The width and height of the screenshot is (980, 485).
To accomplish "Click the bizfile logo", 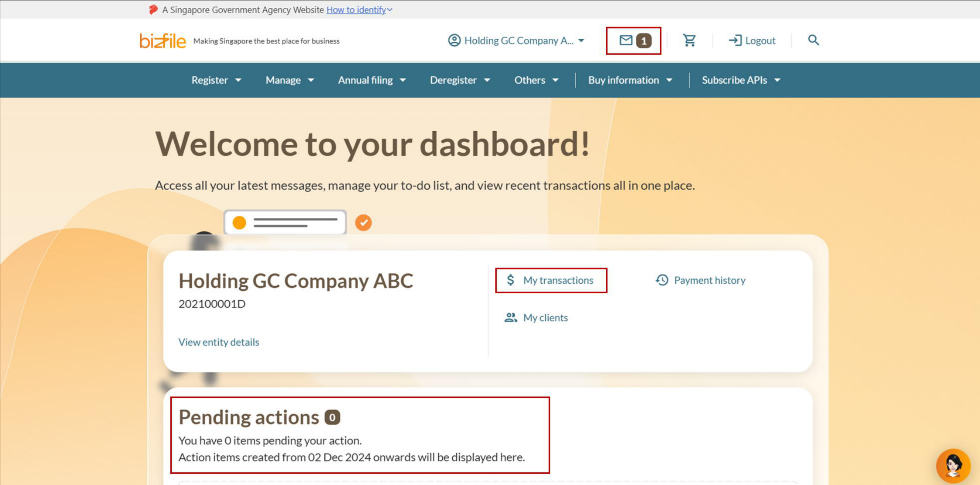I will click(x=163, y=41).
